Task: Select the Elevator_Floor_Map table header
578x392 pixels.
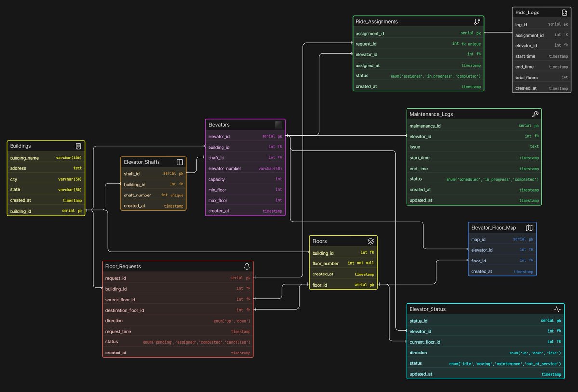Action: point(502,228)
